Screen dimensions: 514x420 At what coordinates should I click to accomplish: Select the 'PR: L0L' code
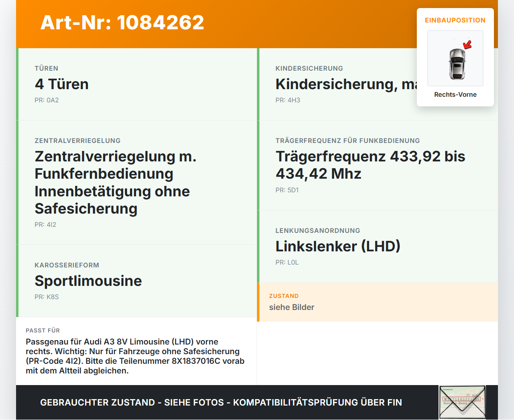tap(287, 262)
